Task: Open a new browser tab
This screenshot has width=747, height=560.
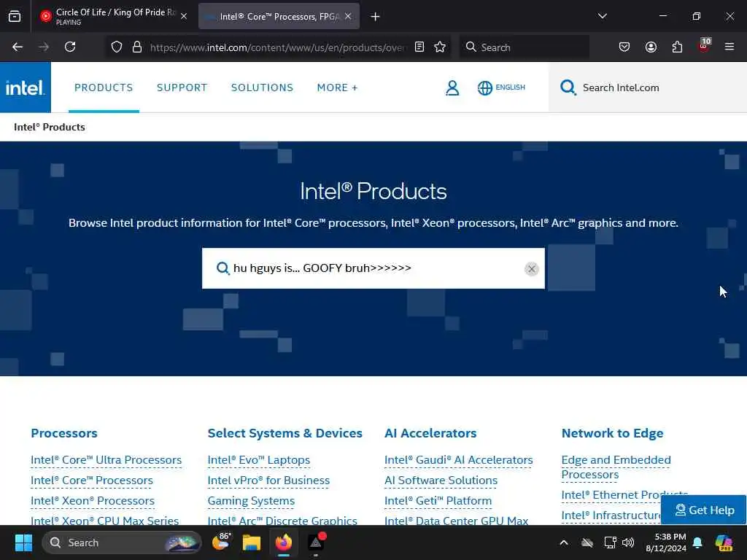Action: pyautogui.click(x=376, y=17)
